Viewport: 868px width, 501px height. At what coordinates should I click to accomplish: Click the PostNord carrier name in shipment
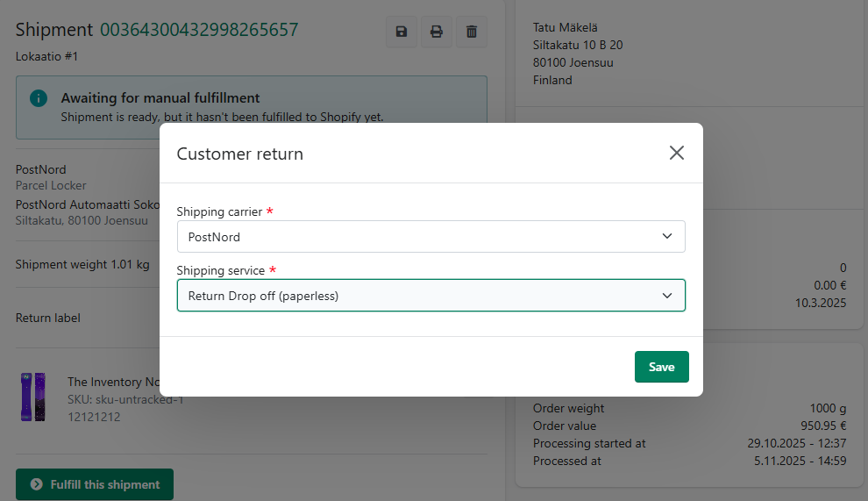pos(40,169)
